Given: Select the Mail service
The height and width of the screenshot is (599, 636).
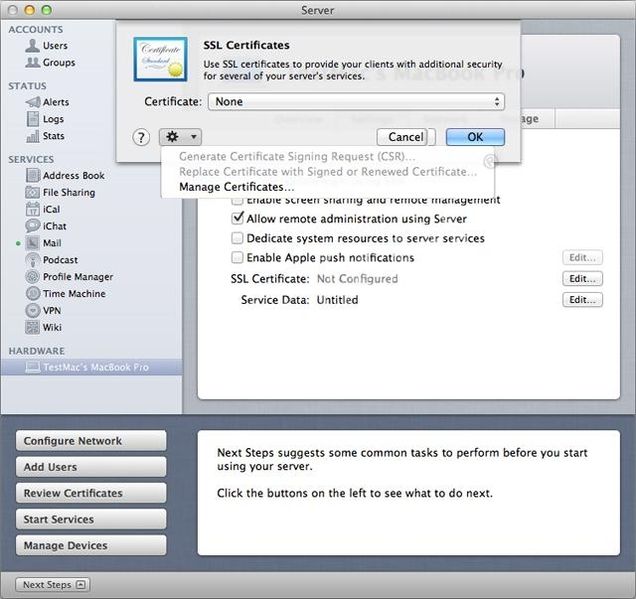Looking at the screenshot, I should [x=43, y=243].
